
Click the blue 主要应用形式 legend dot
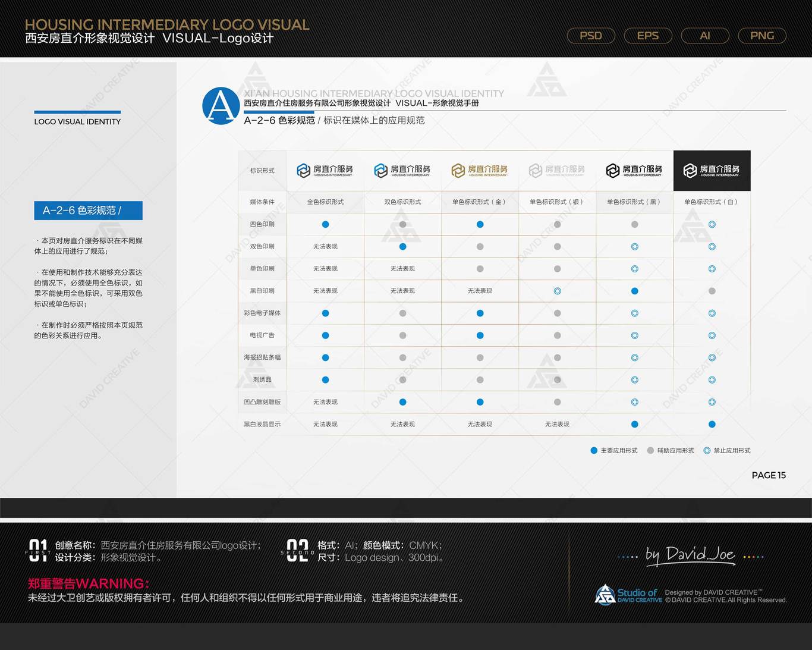pyautogui.click(x=593, y=450)
